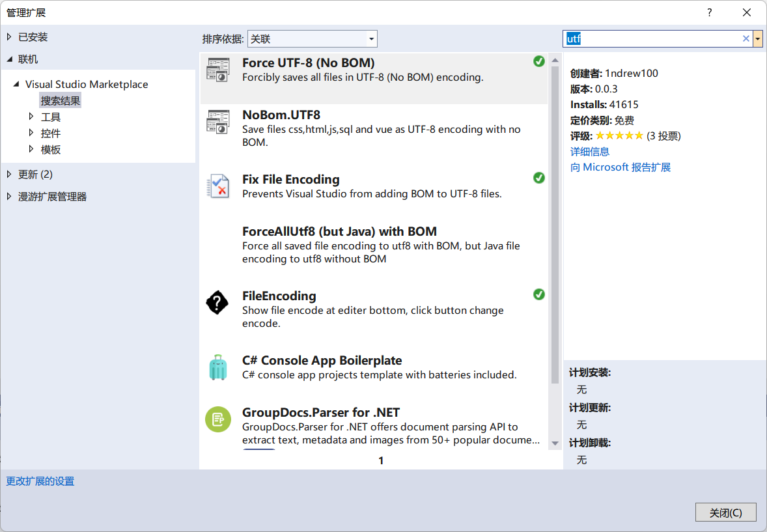
Task: Select the Fix File Encoding title
Action: pyautogui.click(x=291, y=179)
